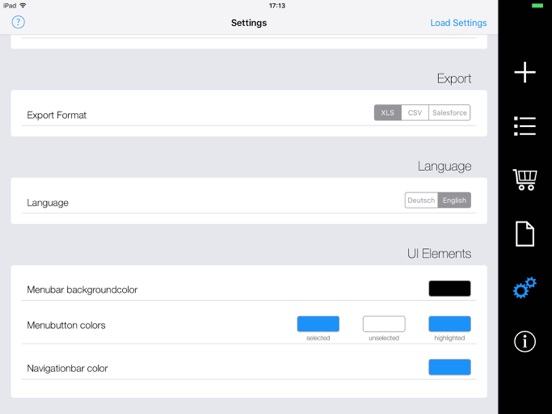Pick the selected menubutton color swatch

318,324
